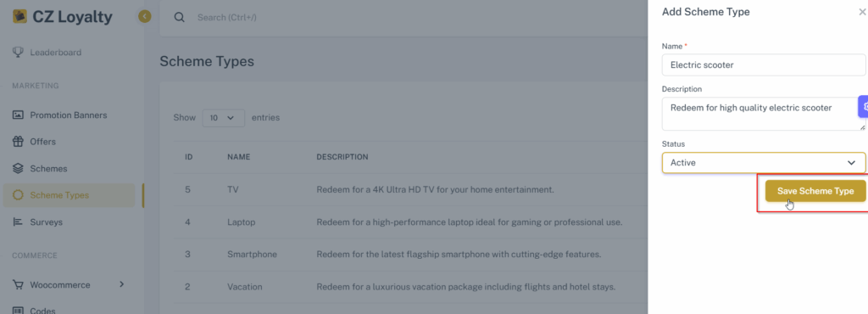868x314 pixels.
Task: Click the Name field with Electric scooter
Action: [764, 64]
